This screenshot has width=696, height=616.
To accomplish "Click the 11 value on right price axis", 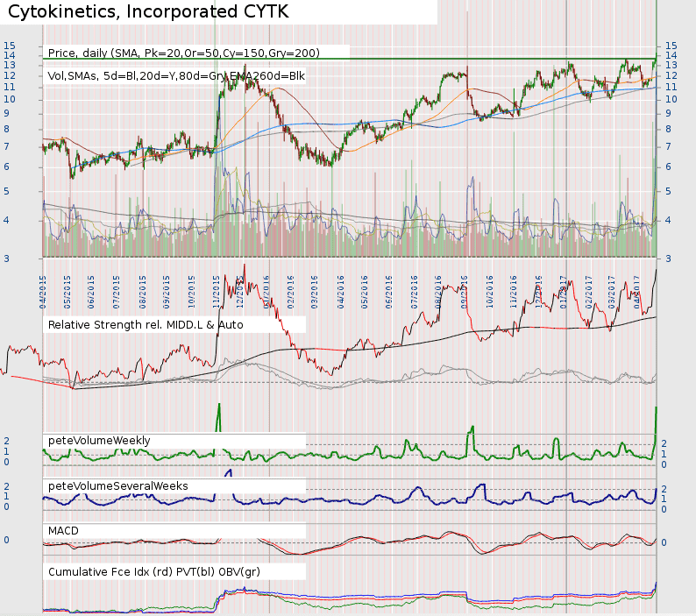I will pos(671,88).
